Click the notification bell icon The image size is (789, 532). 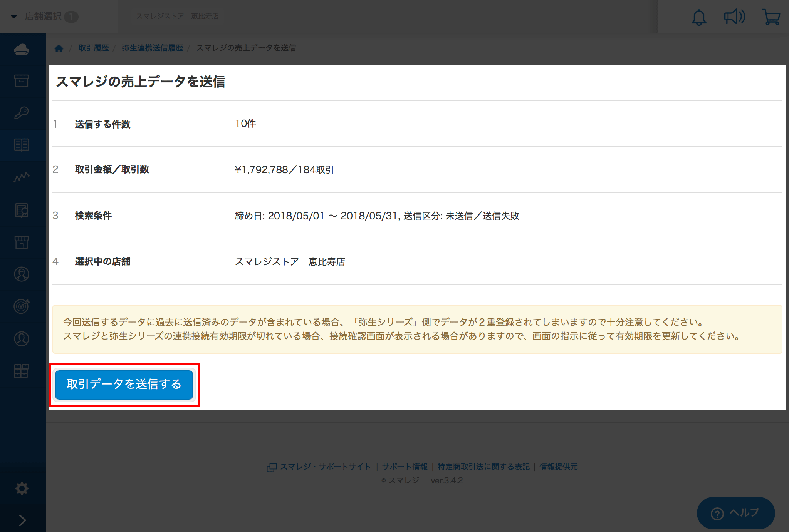699,17
